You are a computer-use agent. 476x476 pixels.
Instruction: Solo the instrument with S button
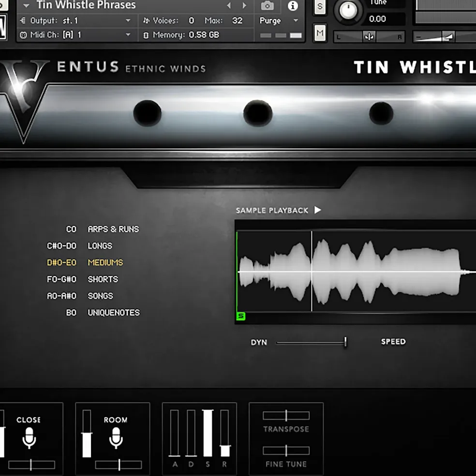point(320,6)
